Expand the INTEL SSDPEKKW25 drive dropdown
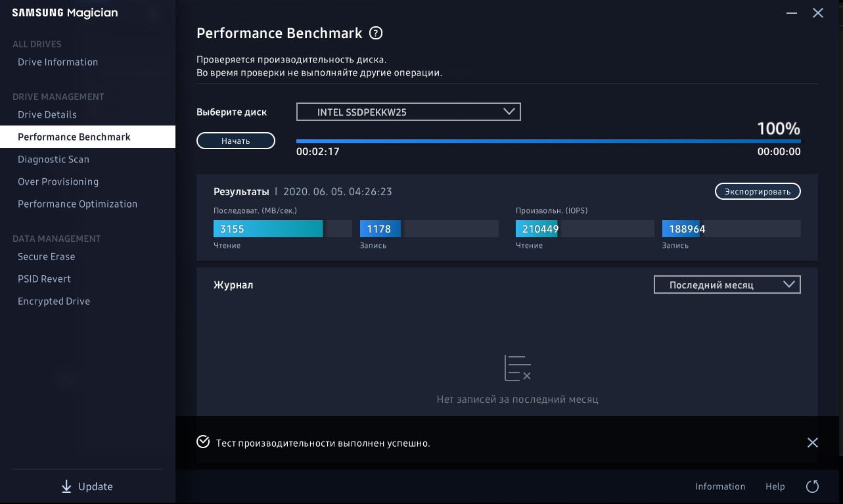The height and width of the screenshot is (504, 843). click(x=408, y=112)
